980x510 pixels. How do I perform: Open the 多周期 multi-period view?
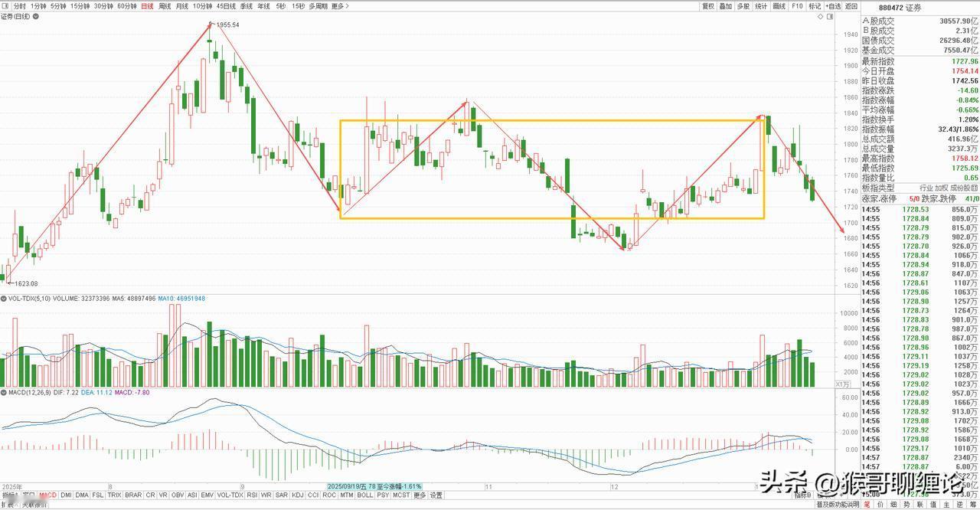click(x=318, y=6)
